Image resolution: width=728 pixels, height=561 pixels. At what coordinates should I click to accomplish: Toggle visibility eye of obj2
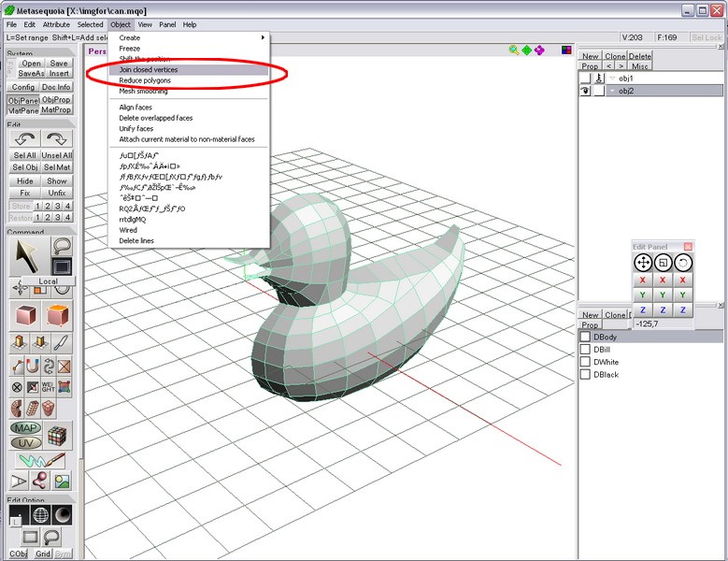point(585,91)
